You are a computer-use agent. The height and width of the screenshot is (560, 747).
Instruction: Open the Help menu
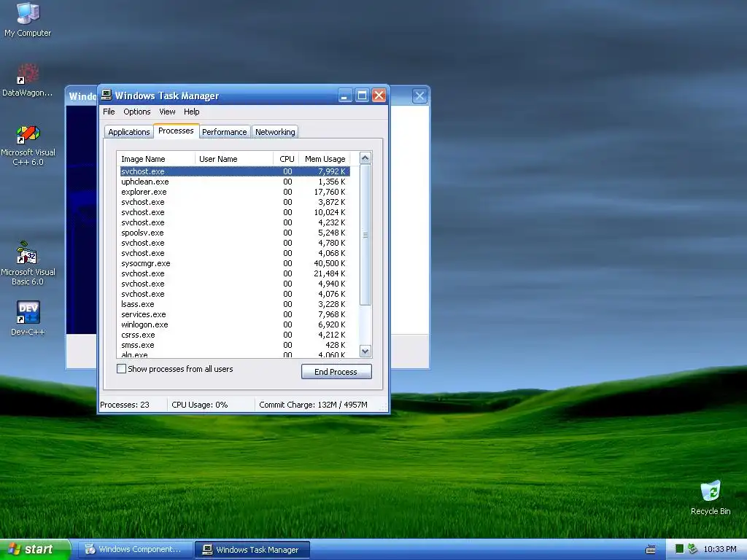point(192,112)
